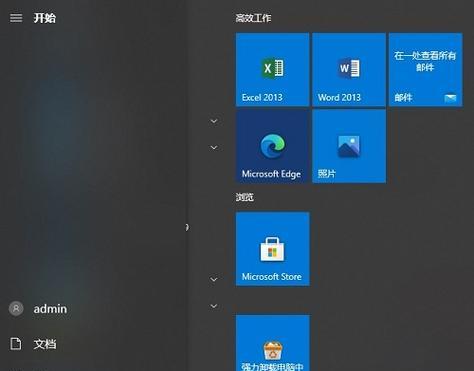The width and height of the screenshot is (474, 371).
Task: Open the Excel 2013 tile
Action: point(272,70)
